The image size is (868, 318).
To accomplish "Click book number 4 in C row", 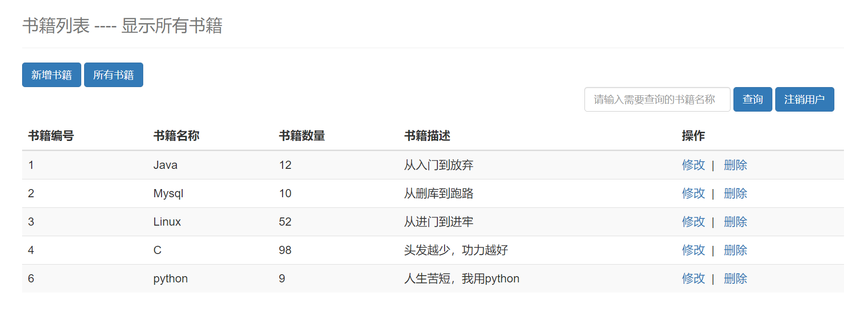I will click(31, 250).
